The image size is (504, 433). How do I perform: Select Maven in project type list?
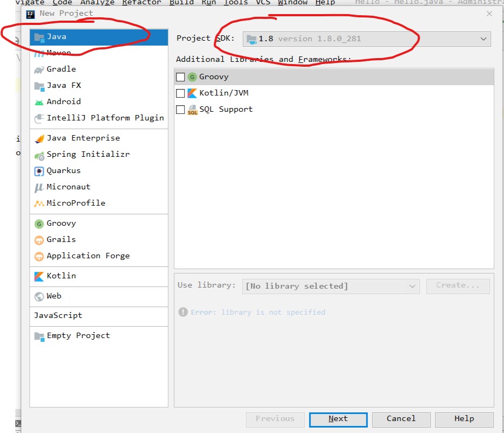point(99,53)
